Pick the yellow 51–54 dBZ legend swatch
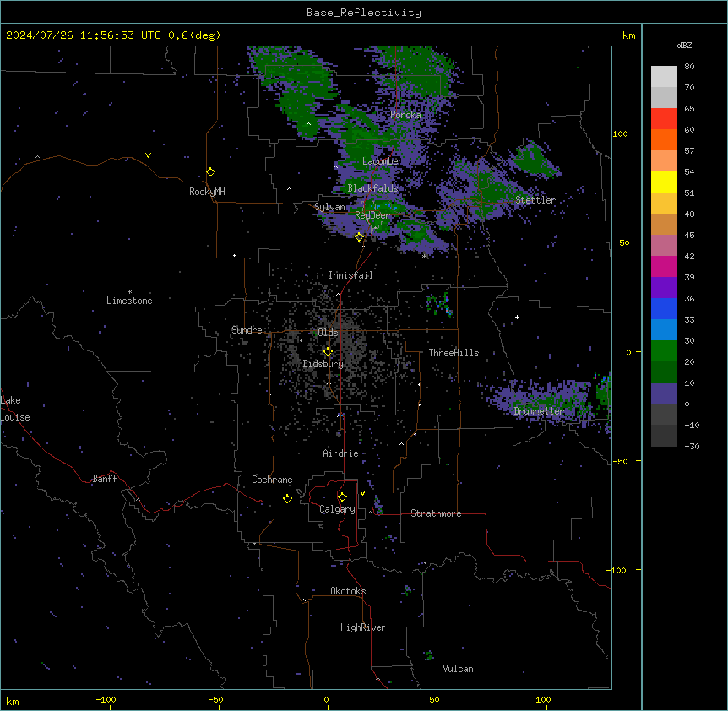Image resolution: width=728 pixels, height=711 pixels. [x=664, y=182]
